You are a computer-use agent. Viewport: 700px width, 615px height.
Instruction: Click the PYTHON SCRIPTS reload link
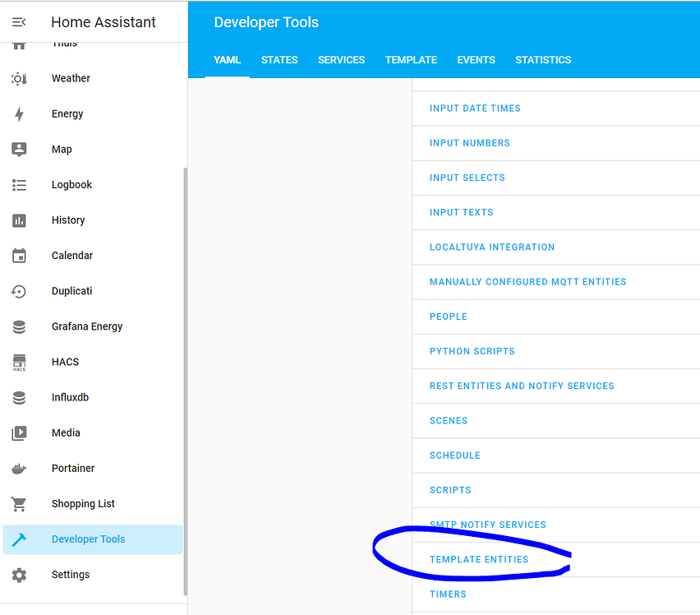click(472, 351)
